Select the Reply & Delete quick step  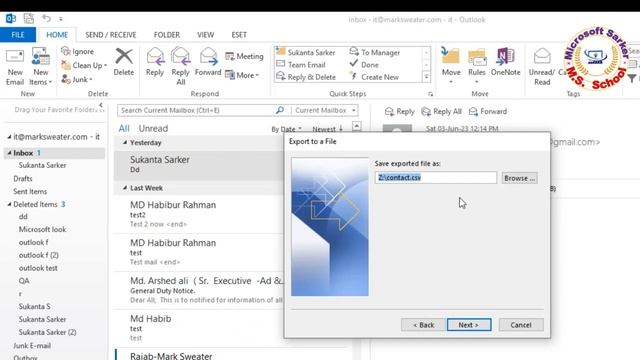[306, 77]
